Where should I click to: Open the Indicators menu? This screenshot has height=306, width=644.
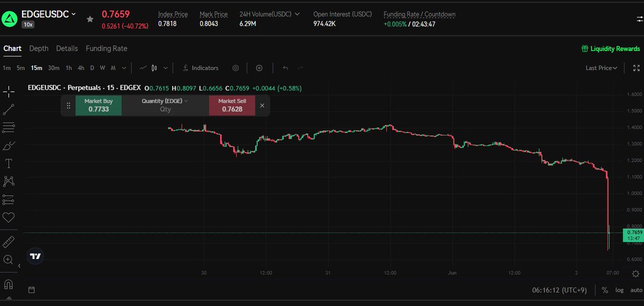(201, 68)
